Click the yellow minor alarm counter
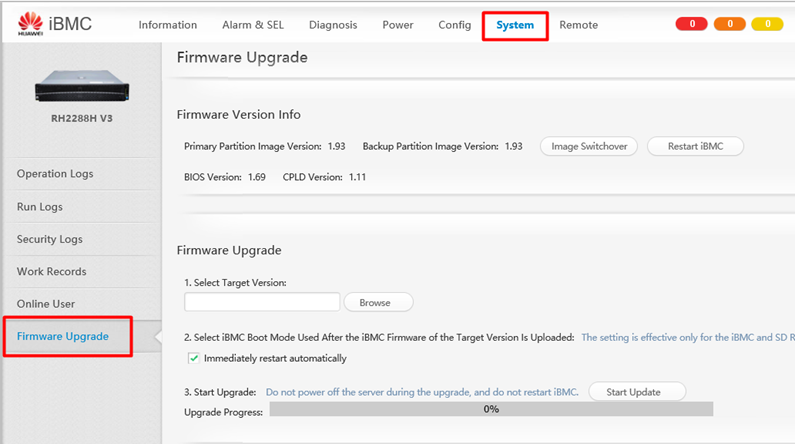The height and width of the screenshot is (444, 795). tap(767, 24)
